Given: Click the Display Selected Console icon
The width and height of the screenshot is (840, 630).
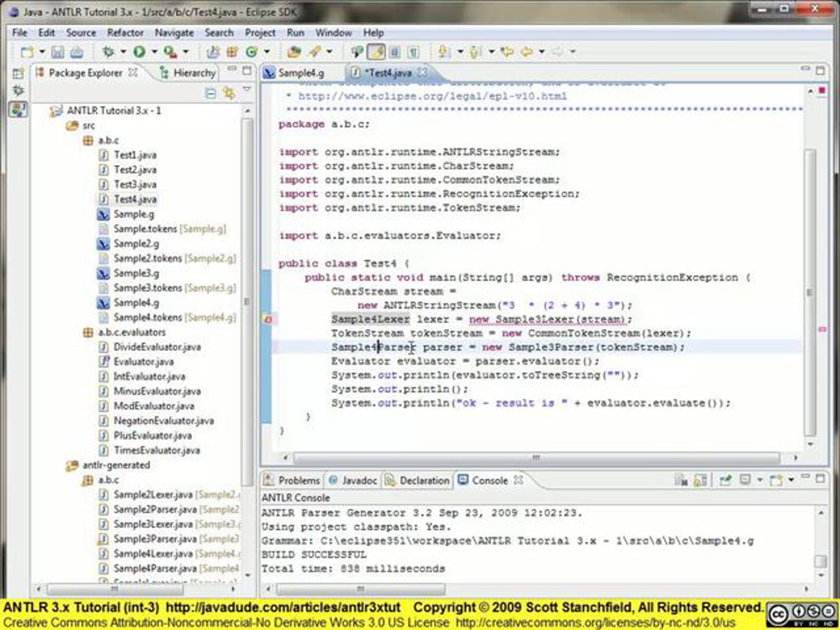Looking at the screenshot, I should tap(745, 480).
